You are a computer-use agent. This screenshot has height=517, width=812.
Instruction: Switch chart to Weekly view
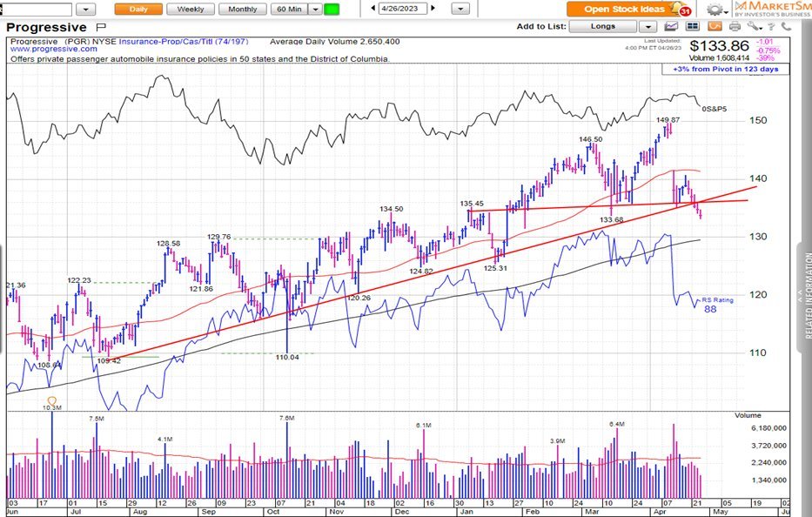point(191,9)
